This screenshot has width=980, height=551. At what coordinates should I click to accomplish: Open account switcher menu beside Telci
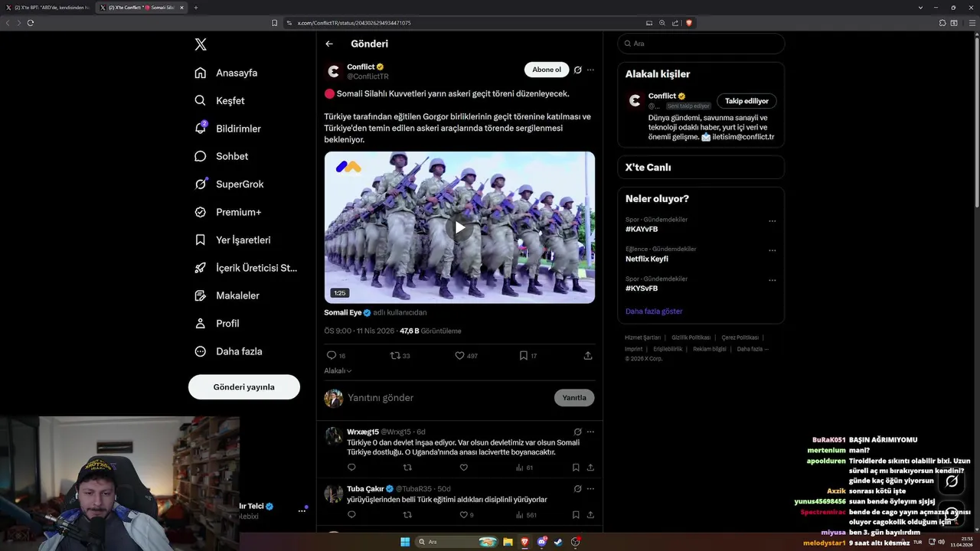302,510
